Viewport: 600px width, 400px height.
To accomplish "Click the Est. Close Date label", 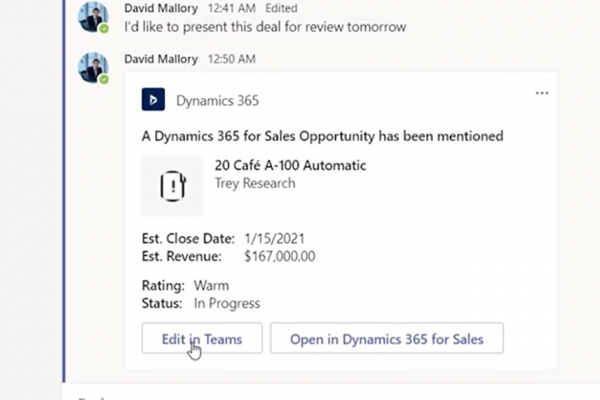I will (x=188, y=238).
